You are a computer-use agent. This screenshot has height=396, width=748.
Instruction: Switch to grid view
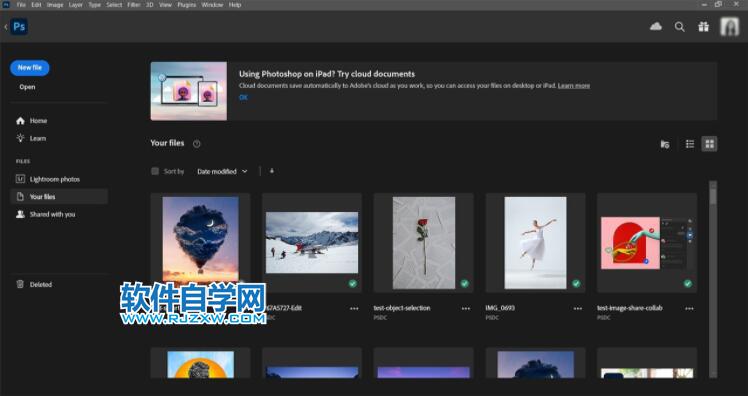[709, 144]
